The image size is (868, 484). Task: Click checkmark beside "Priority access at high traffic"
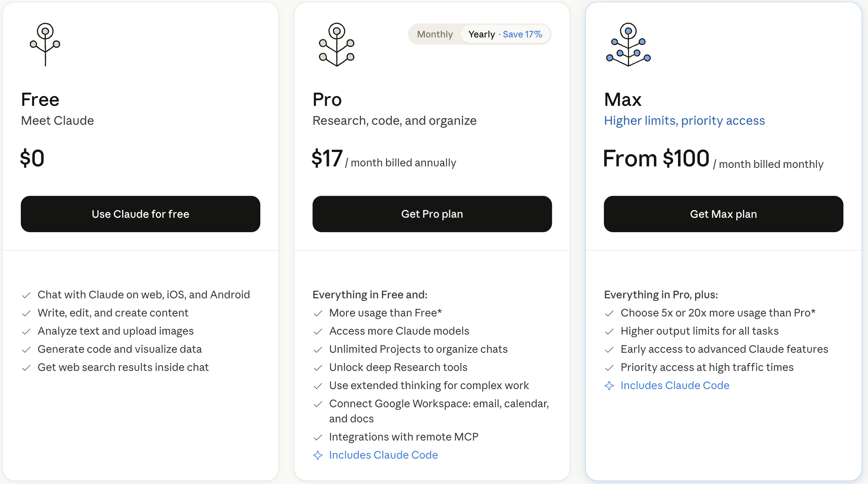[x=609, y=368]
